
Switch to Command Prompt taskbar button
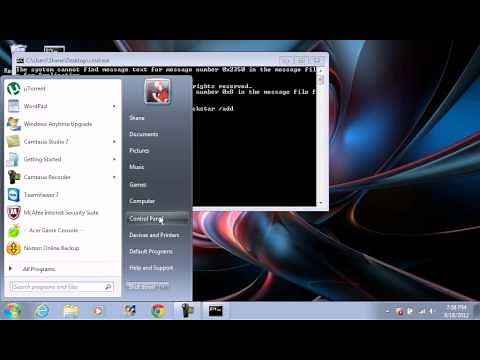click(216, 311)
